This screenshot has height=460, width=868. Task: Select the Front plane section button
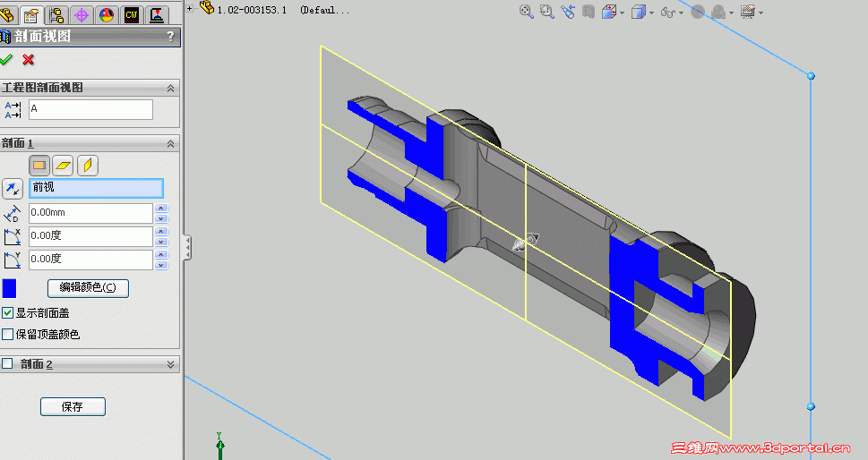click(39, 166)
